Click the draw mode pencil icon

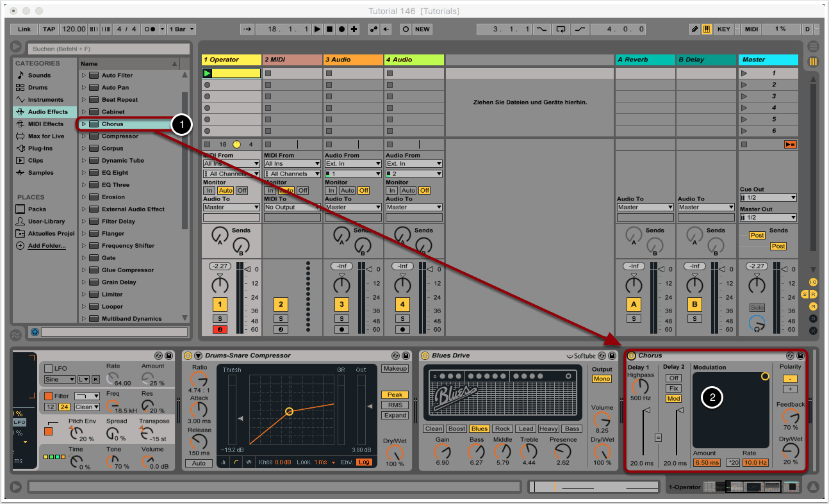click(x=695, y=29)
